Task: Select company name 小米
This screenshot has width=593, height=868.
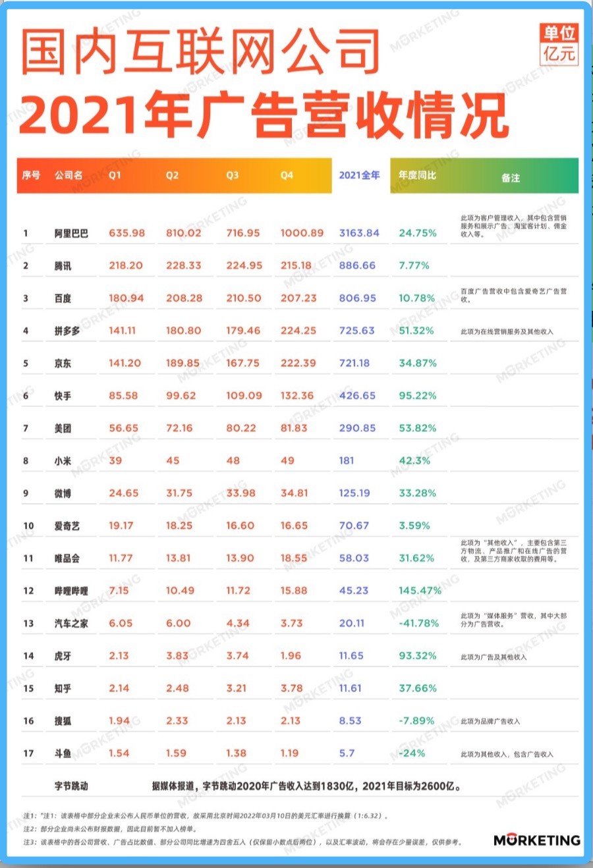Action: [x=63, y=461]
